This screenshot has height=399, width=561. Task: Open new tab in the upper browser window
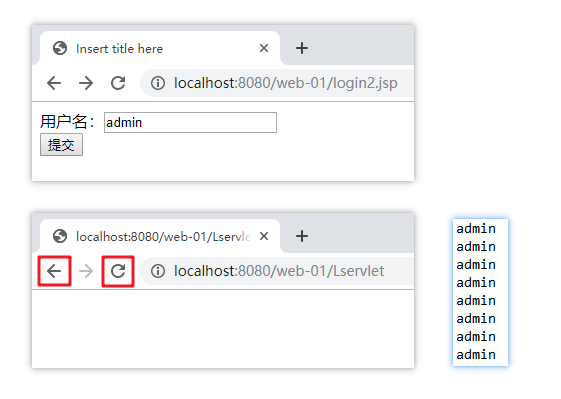[x=302, y=48]
